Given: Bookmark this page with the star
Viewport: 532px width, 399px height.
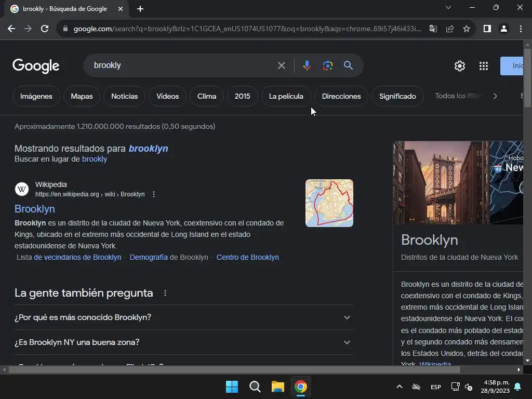Looking at the screenshot, I should (467, 29).
